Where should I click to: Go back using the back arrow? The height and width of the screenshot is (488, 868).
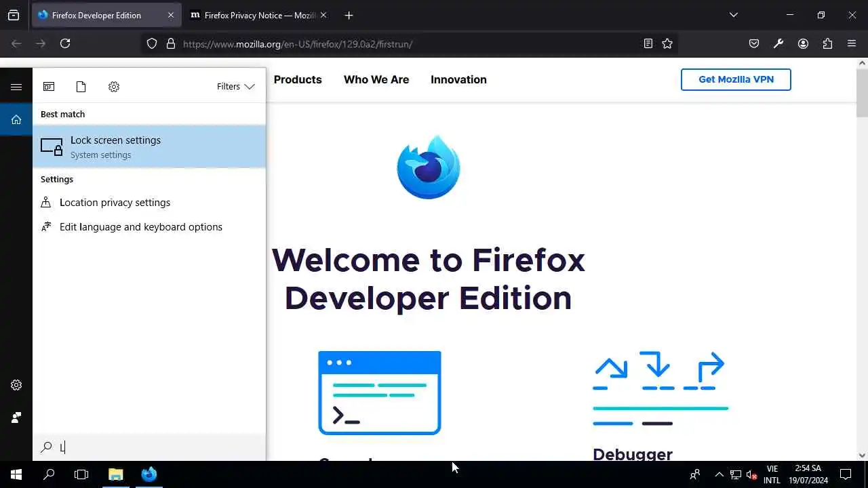(16, 43)
